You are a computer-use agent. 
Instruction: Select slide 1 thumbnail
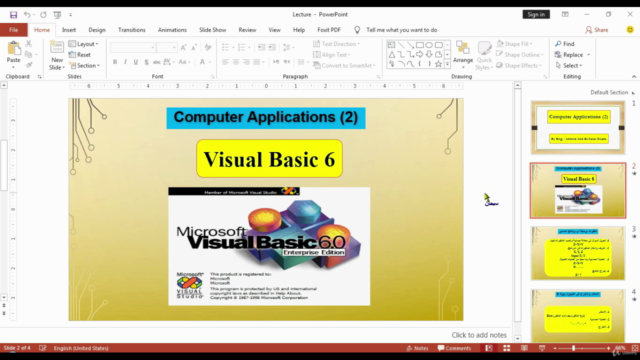coord(578,127)
